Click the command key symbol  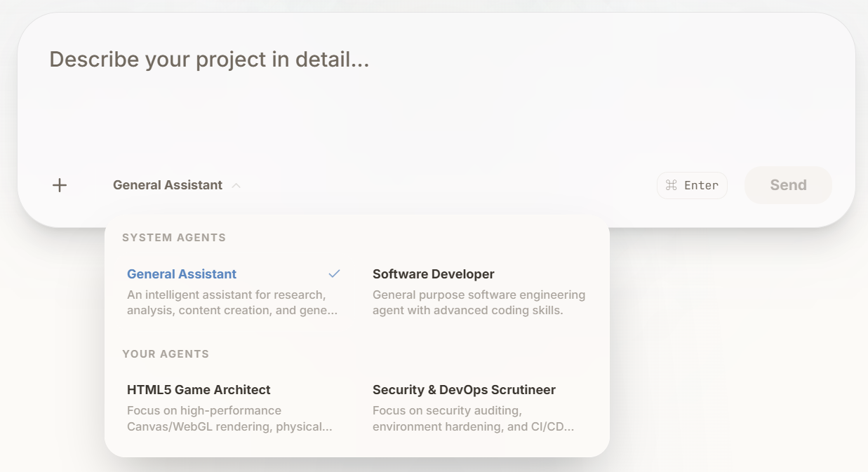click(x=671, y=185)
